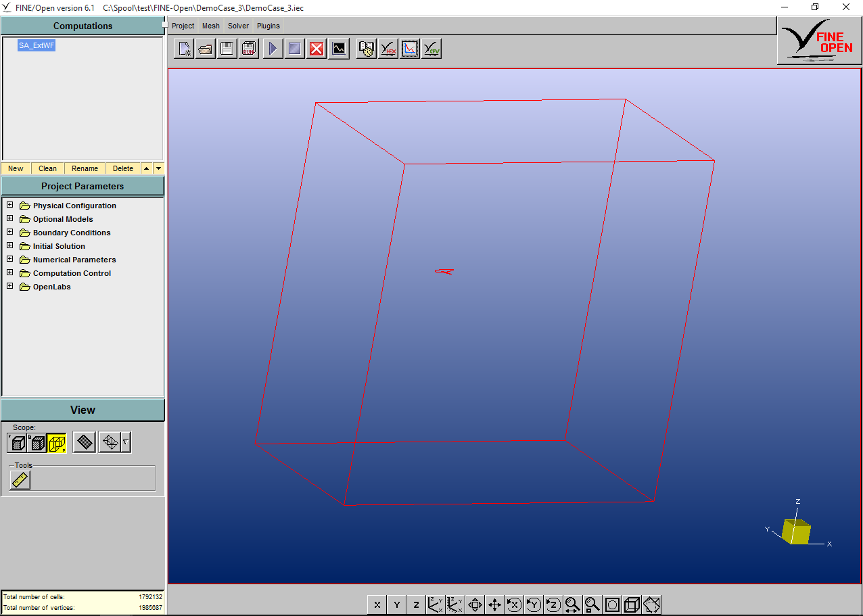Save the project with the floppy icon
Screen dimensions: 863x616
point(227,49)
